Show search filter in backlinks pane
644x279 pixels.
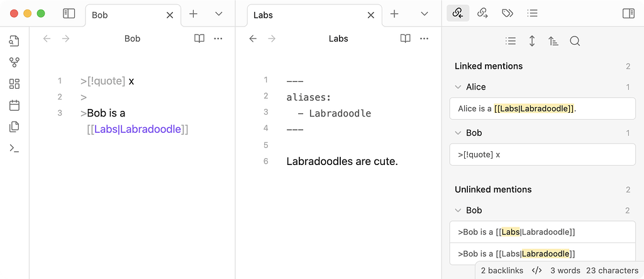pyautogui.click(x=575, y=41)
